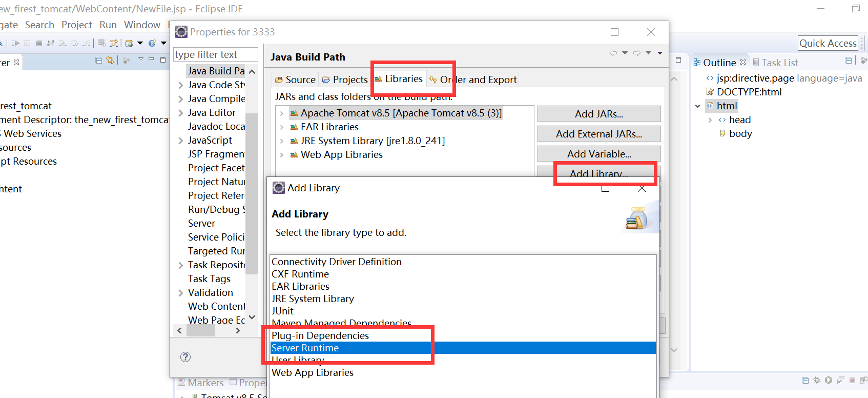Open the dropdown beside the globe web project icon
Viewport: 868px width, 398px height.
click(x=140, y=44)
